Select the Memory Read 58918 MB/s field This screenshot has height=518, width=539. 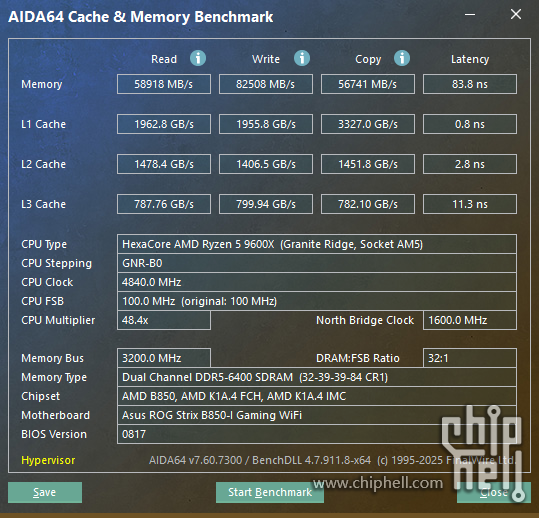coord(164,84)
